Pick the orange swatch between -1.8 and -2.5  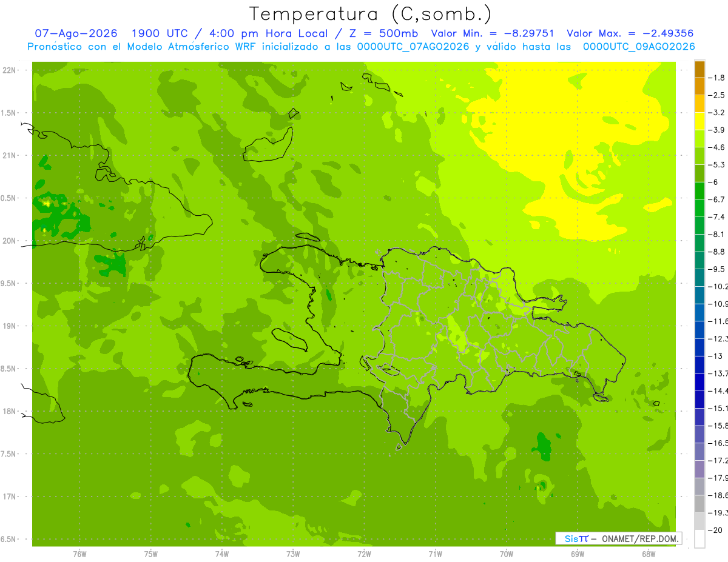(699, 86)
